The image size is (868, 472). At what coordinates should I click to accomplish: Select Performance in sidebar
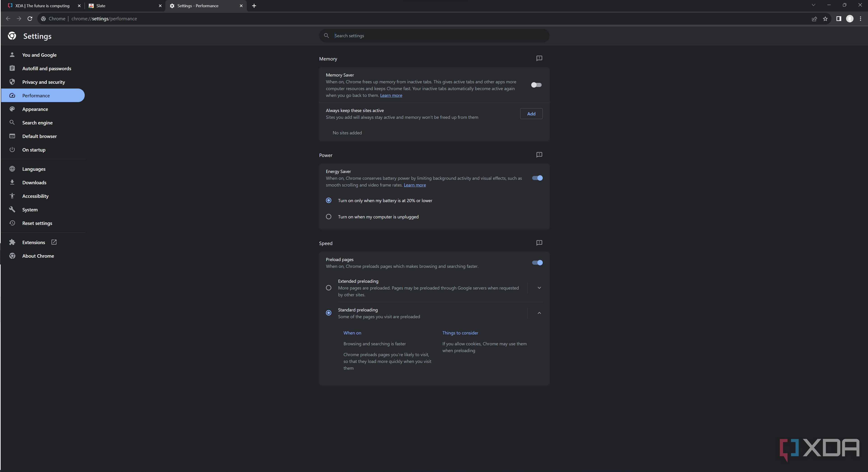pyautogui.click(x=43, y=95)
